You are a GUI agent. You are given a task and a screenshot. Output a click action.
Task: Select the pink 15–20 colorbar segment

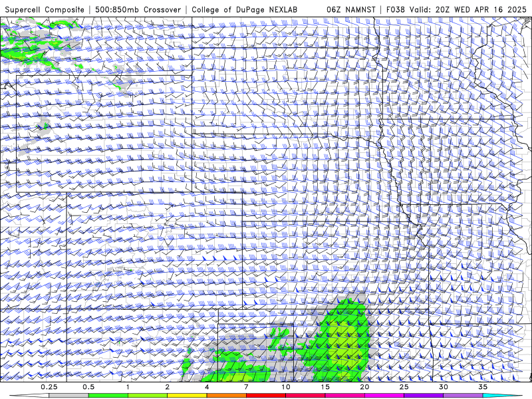[344, 396]
